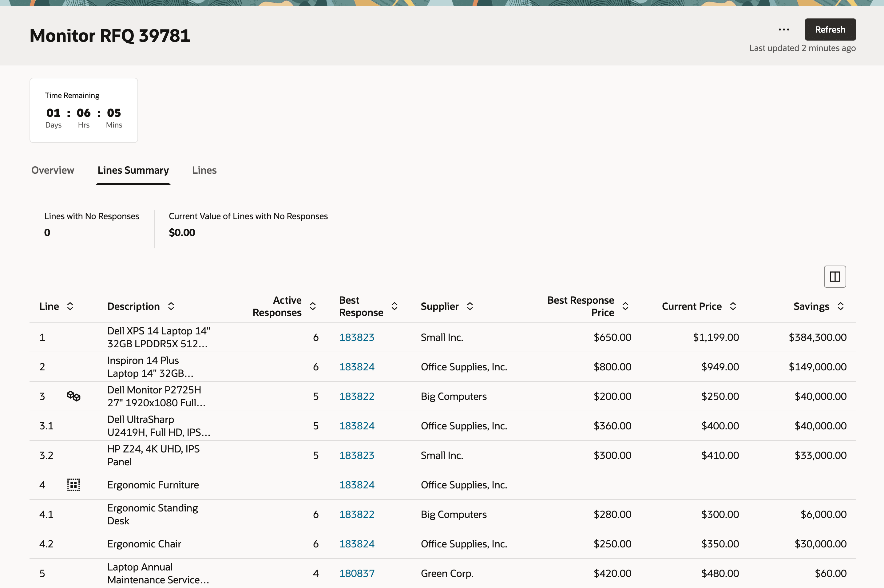Switch to the Overview tab
The width and height of the screenshot is (884, 588).
click(x=53, y=170)
